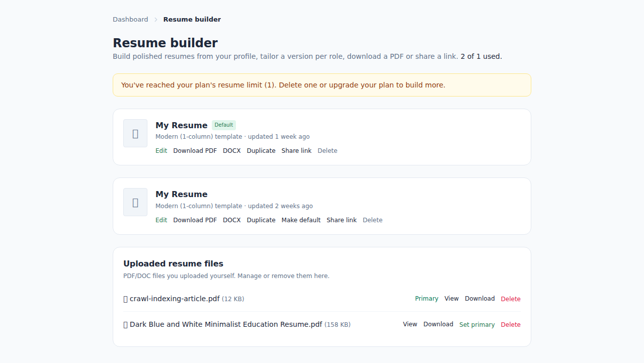
Task: Click the Resume builder breadcrumb
Action: pyautogui.click(x=192, y=19)
